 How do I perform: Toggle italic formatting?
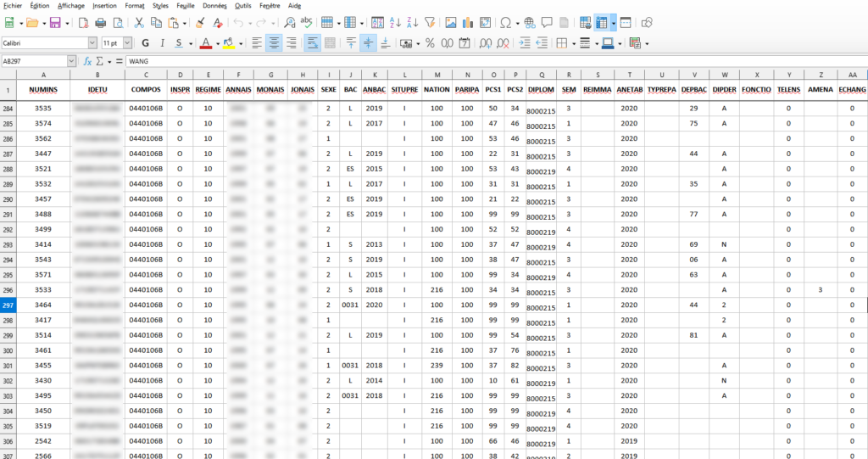click(162, 43)
